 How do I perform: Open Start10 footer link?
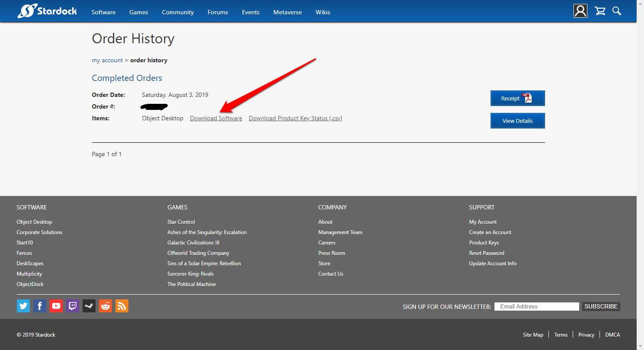click(x=25, y=243)
